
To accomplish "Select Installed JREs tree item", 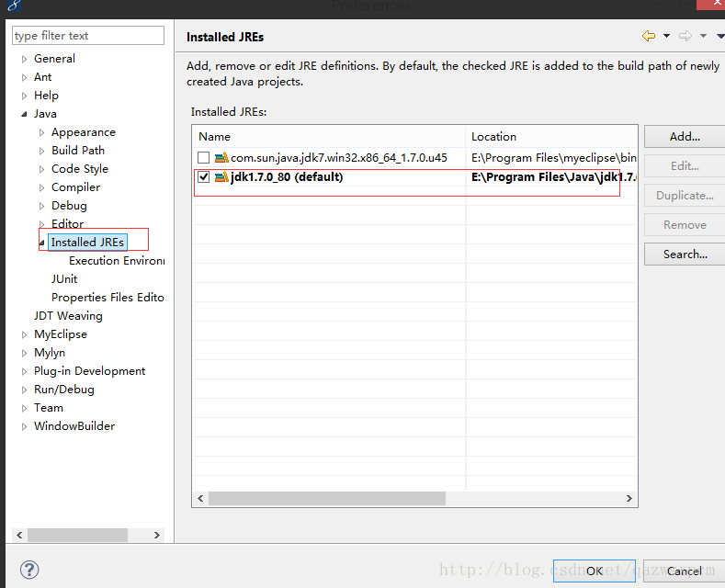I will [87, 243].
